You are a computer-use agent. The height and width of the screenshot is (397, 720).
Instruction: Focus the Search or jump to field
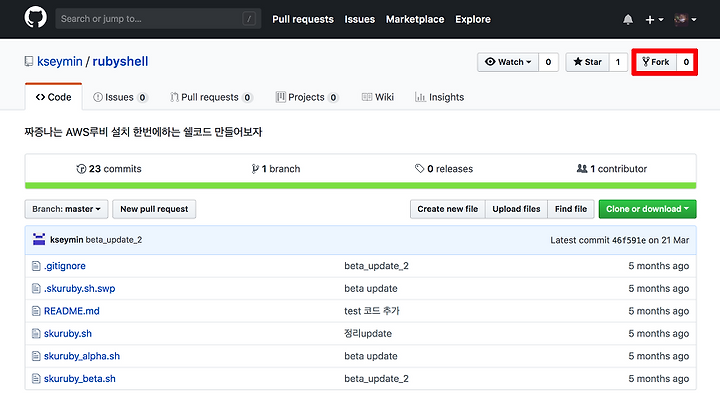pos(158,19)
